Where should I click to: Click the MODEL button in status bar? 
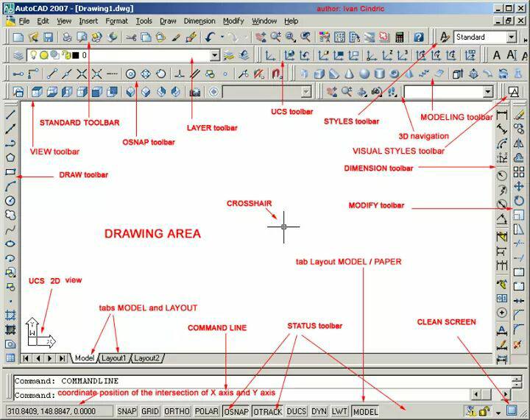point(365,411)
